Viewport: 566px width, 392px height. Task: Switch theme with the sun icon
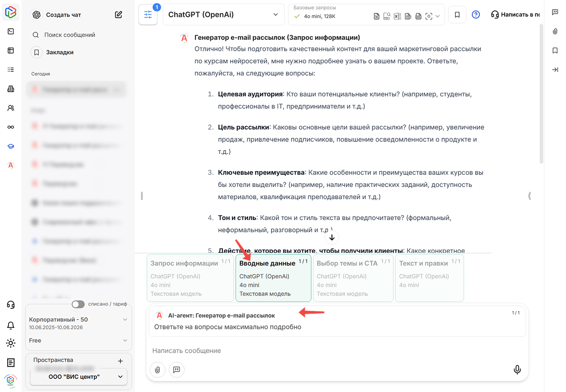pyautogui.click(x=11, y=343)
